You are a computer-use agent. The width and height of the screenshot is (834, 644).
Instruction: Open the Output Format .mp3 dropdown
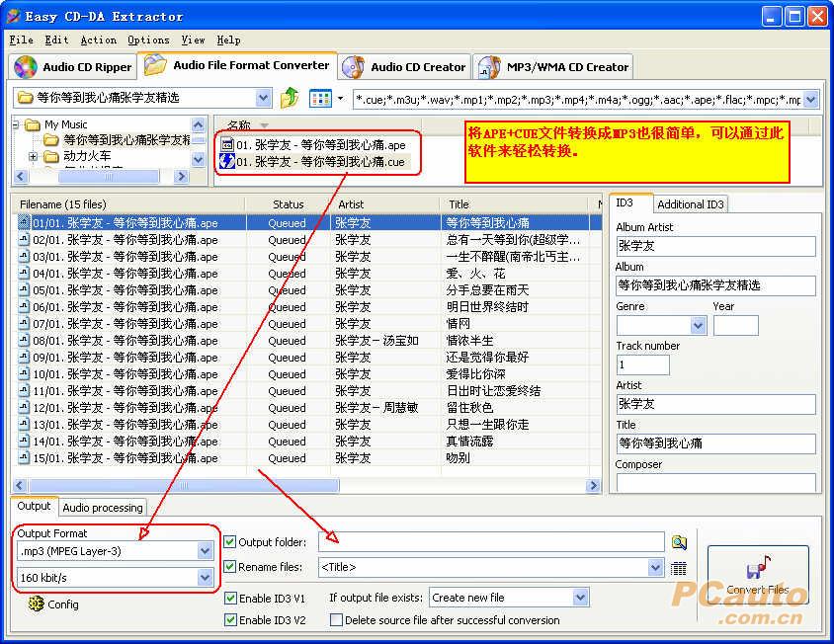205,551
